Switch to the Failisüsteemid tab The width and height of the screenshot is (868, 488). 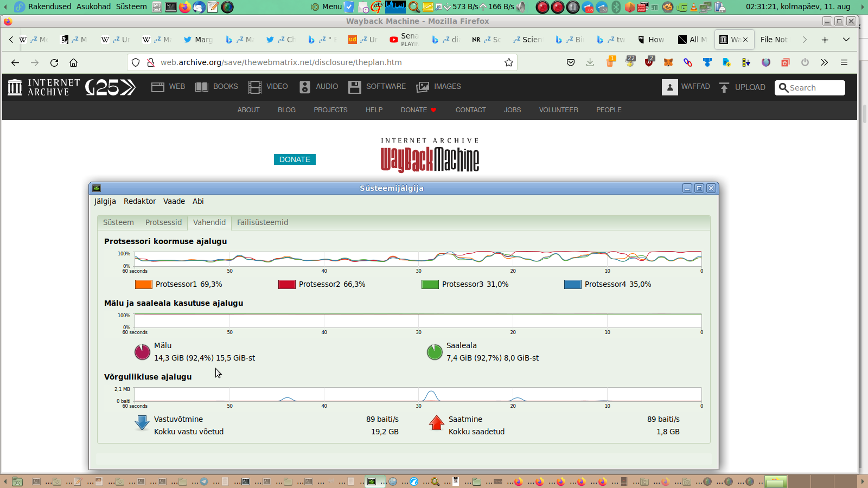coord(263,222)
